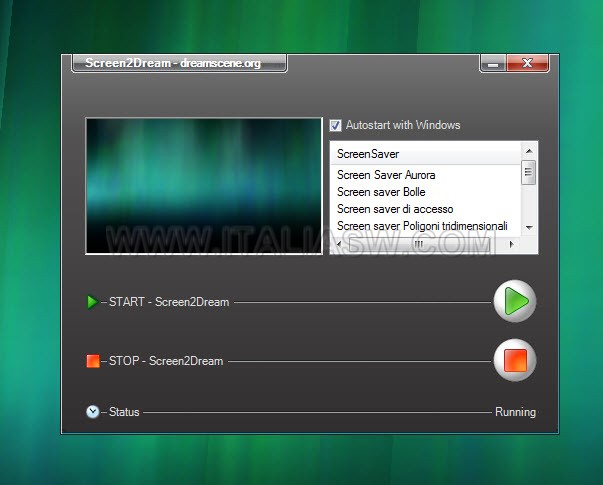Click the ScreenSaver column header
603x485 pixels.
(425, 154)
